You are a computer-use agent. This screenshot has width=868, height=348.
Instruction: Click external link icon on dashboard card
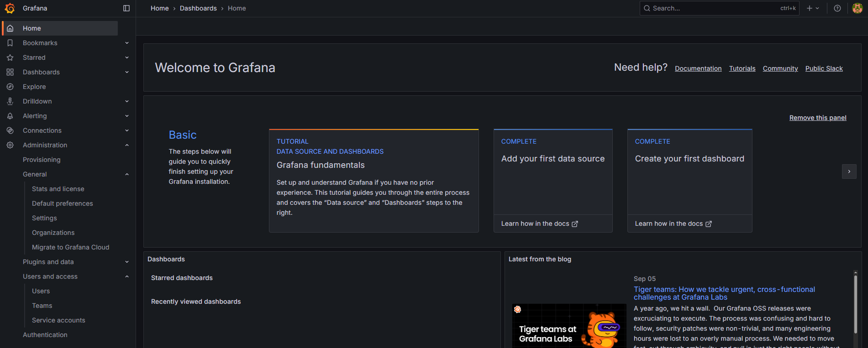point(709,224)
